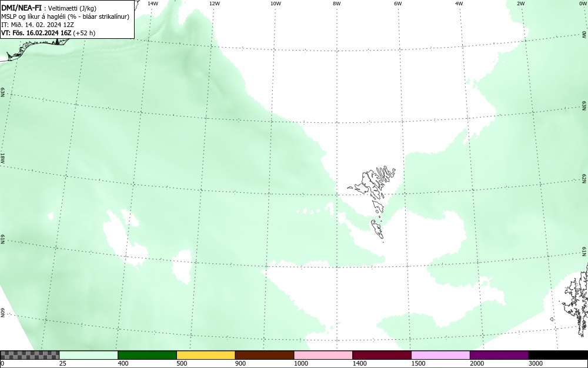
Task: Click the 400 legend value
Action: (x=123, y=363)
